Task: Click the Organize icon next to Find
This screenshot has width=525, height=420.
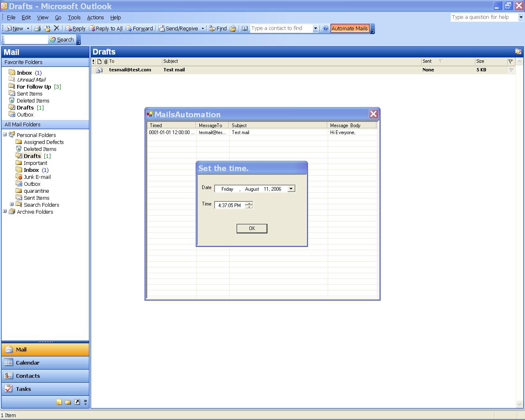Action: click(233, 28)
